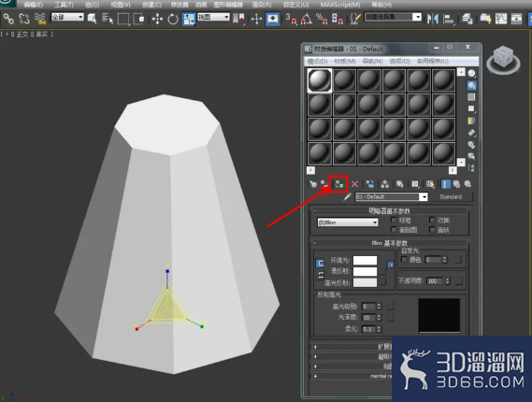Viewport: 532px width, 402px height.
Task: Open 材质(M) menu in Material Editor
Action: (x=345, y=61)
